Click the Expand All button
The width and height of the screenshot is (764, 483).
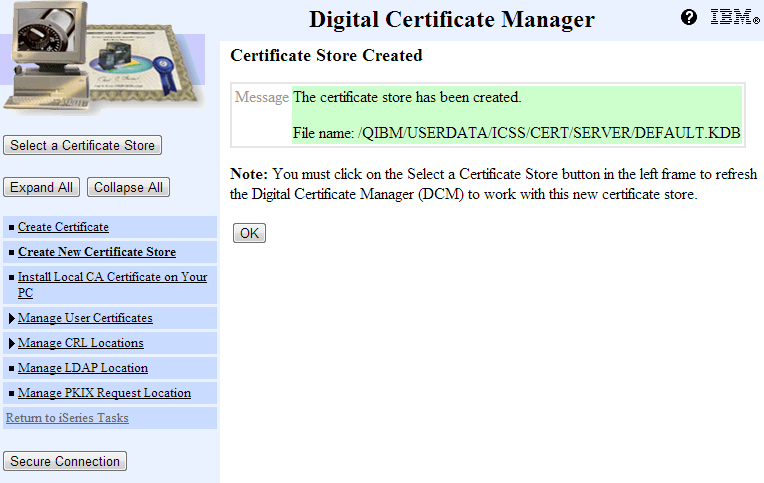41,187
